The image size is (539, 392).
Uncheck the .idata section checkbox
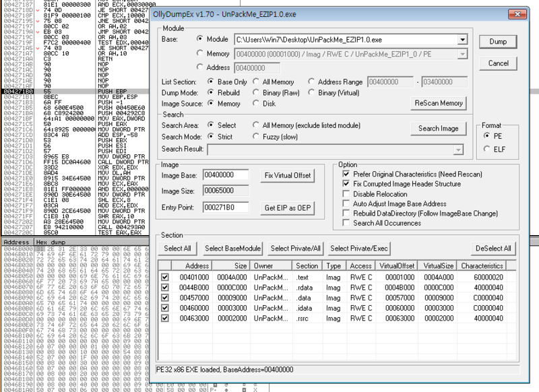pyautogui.click(x=165, y=308)
